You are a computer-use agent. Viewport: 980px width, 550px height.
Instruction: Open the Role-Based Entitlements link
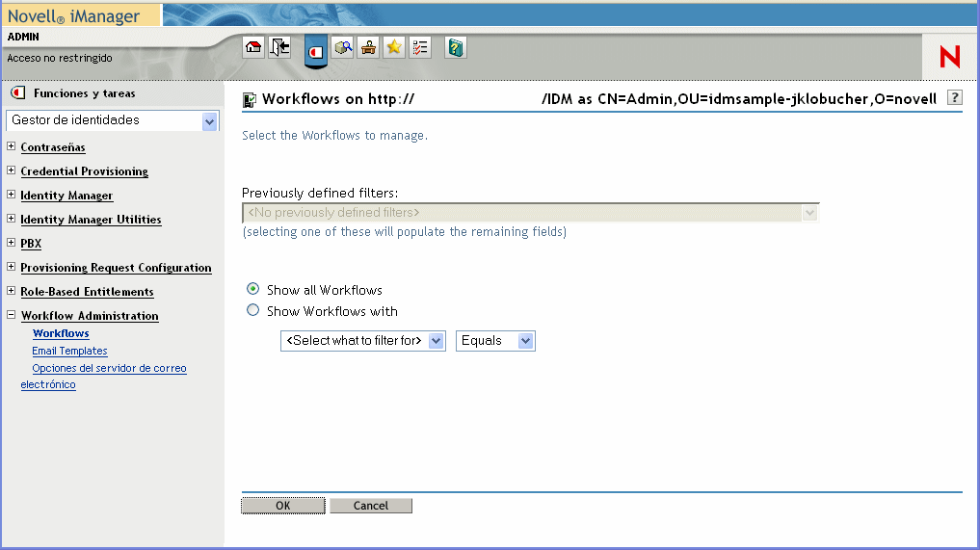click(x=87, y=292)
